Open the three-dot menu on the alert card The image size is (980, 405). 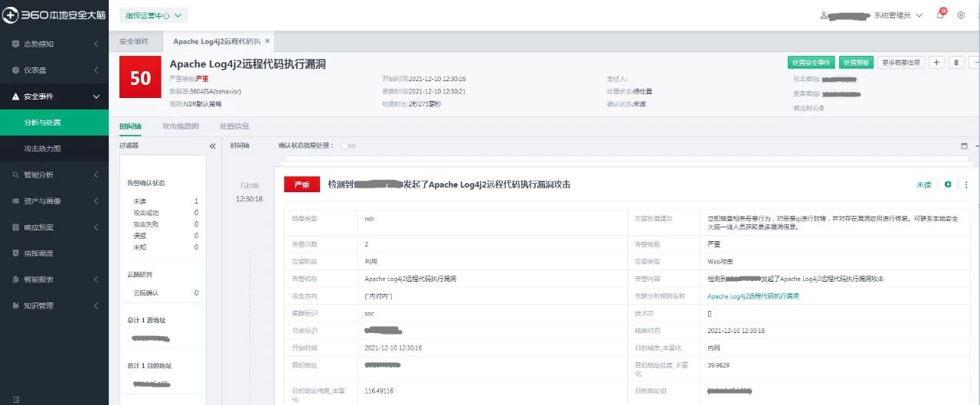[966, 185]
